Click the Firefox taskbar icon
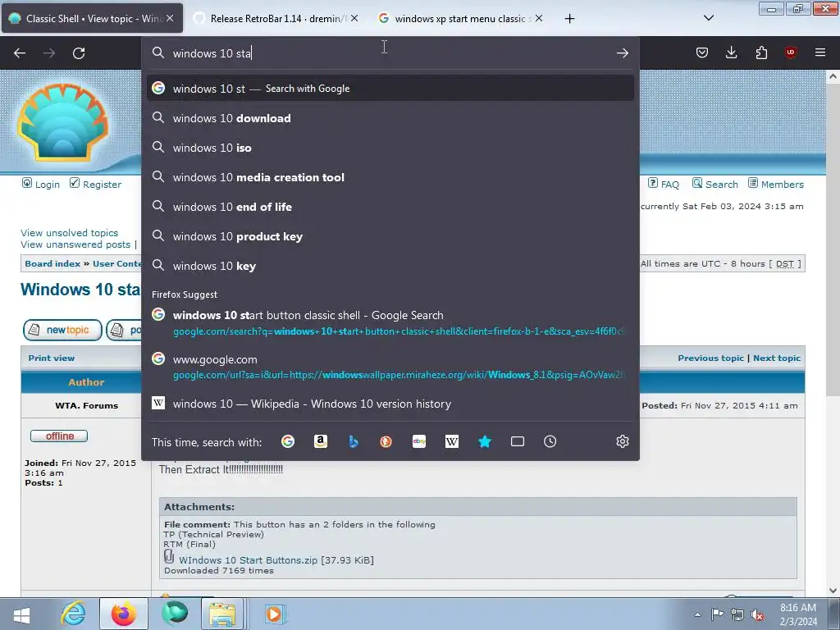840x630 pixels. 123,614
